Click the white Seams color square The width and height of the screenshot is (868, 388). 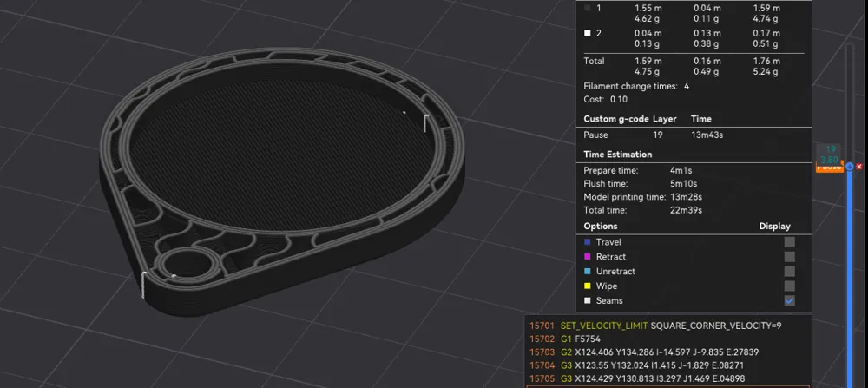tap(588, 300)
